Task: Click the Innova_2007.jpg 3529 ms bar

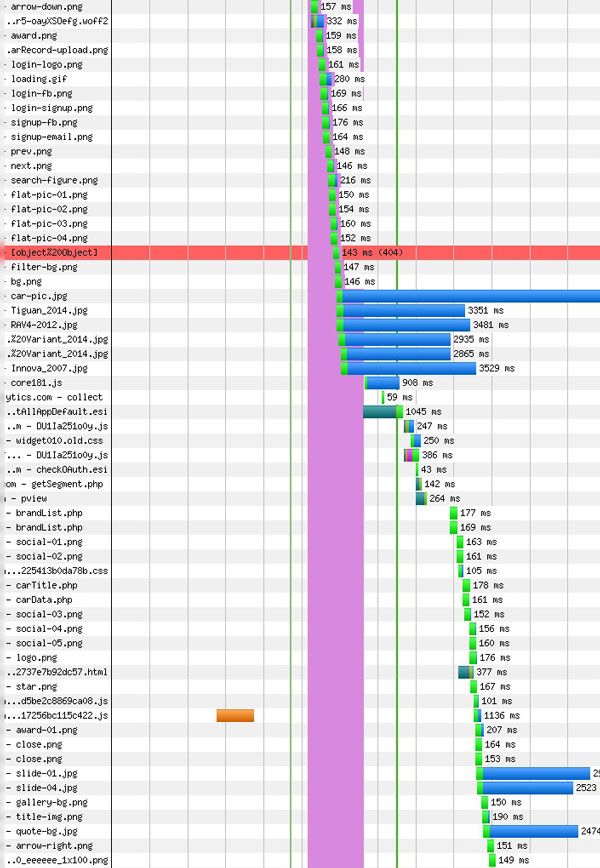Action: point(411,368)
